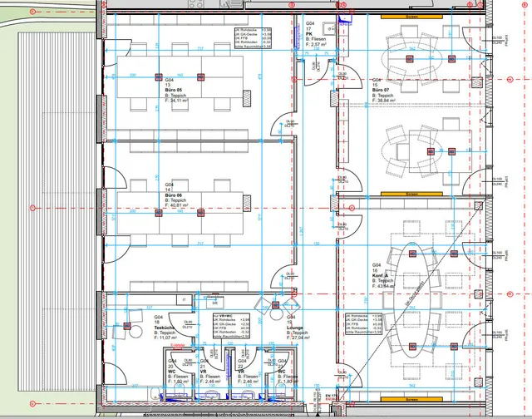Select the Lounge room label
Viewport: 532px width, 419px height.
297,328
